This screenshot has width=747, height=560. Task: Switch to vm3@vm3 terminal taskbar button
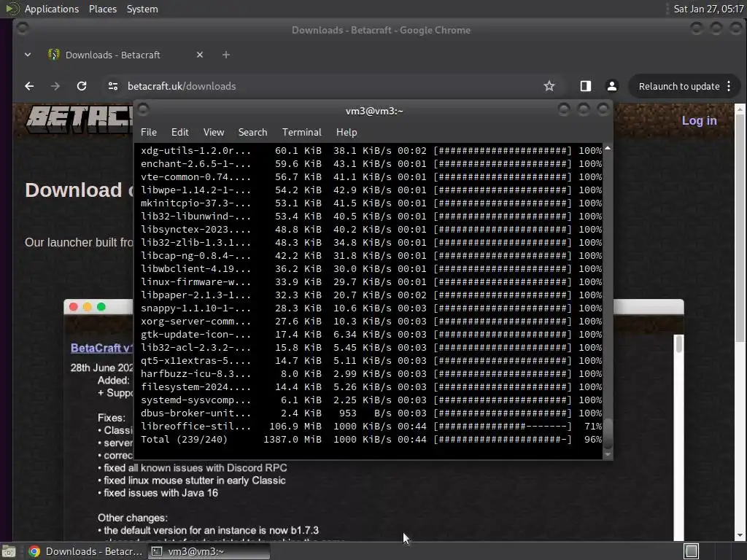coord(209,551)
